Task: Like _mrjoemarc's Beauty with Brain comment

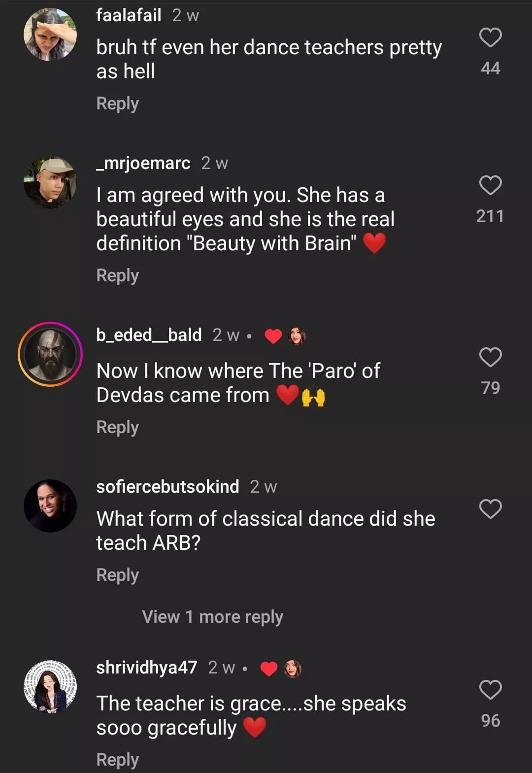Action: click(490, 186)
